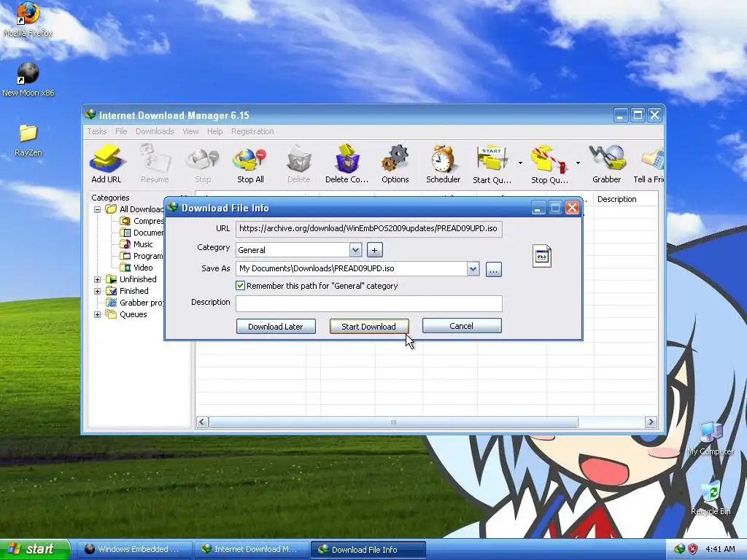
Task: Open the Options gear icon
Action: click(x=395, y=164)
